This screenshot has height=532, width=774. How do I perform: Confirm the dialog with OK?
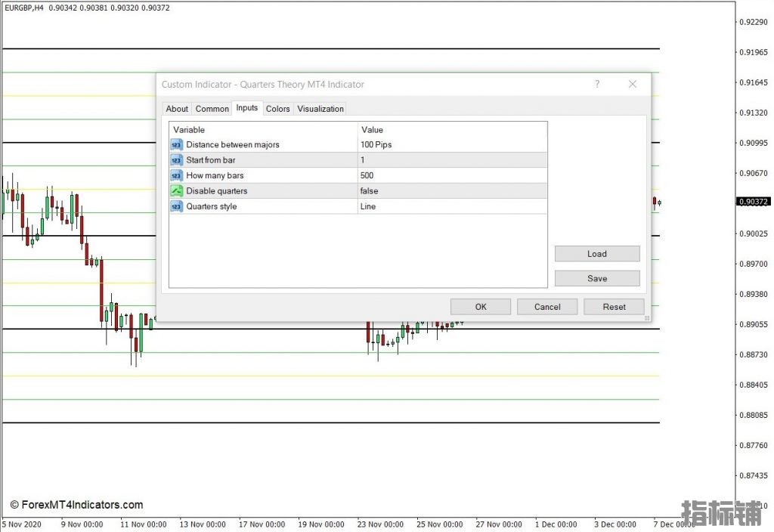point(481,307)
